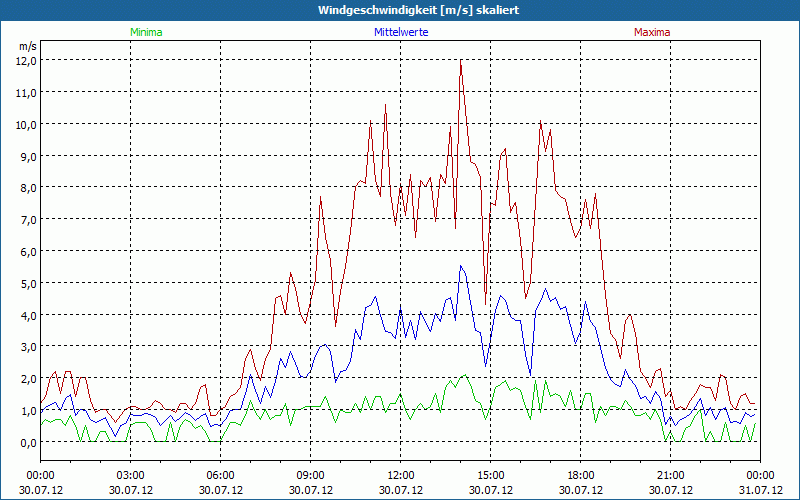Click the 8,0 y-axis value
Image resolution: width=800 pixels, height=500 pixels.
(29, 188)
